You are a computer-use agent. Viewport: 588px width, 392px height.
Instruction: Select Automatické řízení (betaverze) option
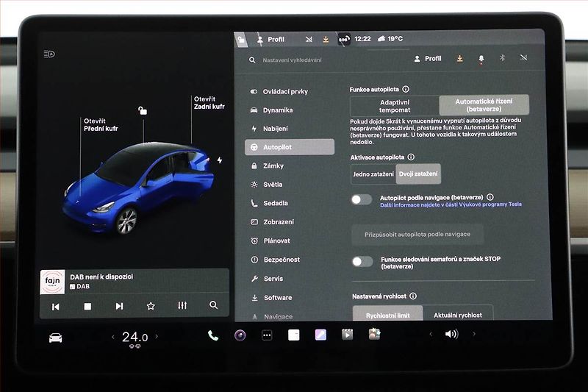click(484, 105)
